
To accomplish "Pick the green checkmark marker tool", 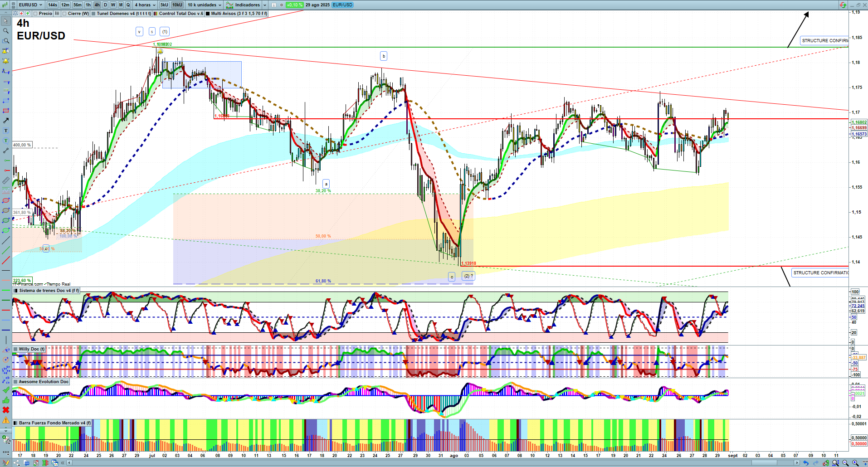I will pyautogui.click(x=6, y=390).
